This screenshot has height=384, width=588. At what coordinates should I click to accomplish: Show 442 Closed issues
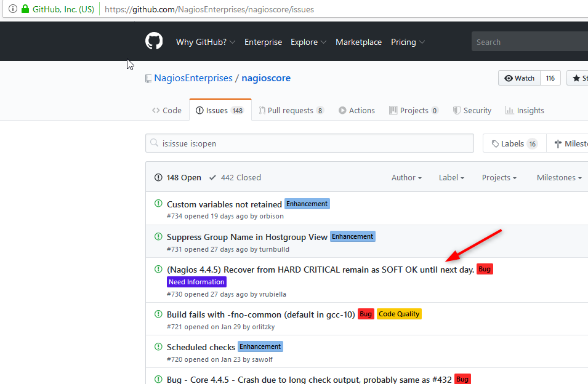click(x=235, y=177)
